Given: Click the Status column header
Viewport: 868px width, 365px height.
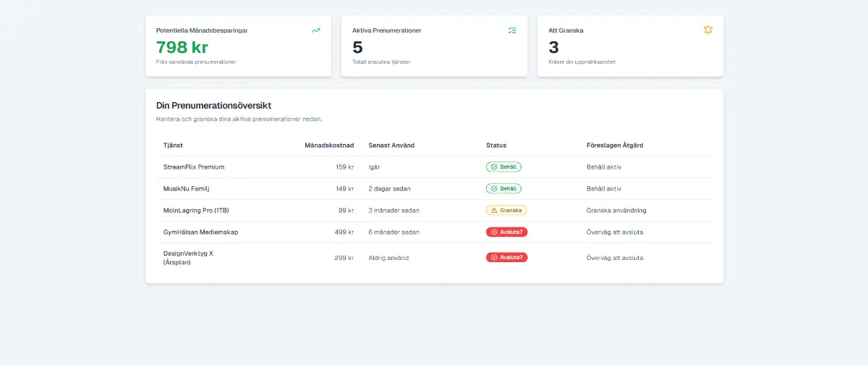Looking at the screenshot, I should pos(496,145).
